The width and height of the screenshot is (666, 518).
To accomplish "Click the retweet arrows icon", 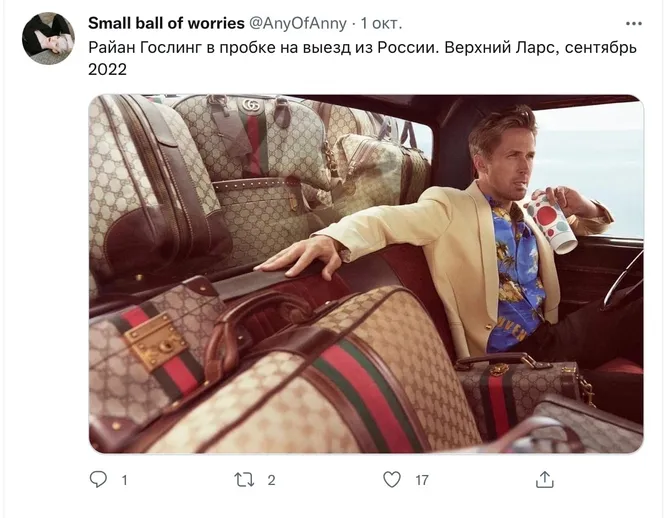I will (x=244, y=480).
